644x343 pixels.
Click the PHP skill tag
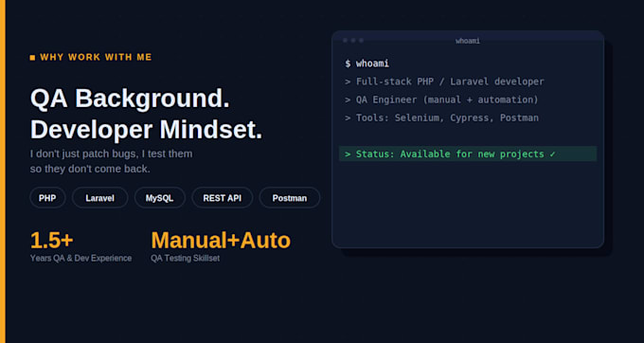pos(47,198)
